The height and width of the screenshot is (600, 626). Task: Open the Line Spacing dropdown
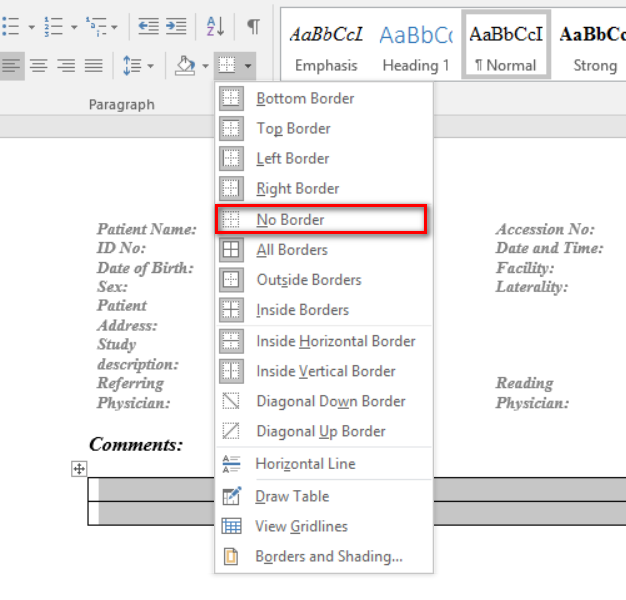tap(137, 66)
